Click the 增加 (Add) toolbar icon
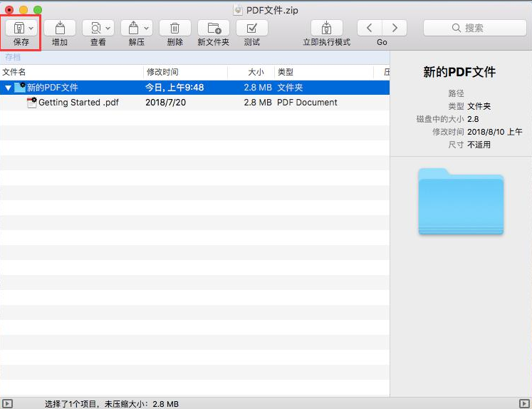532x409 pixels. tap(60, 28)
